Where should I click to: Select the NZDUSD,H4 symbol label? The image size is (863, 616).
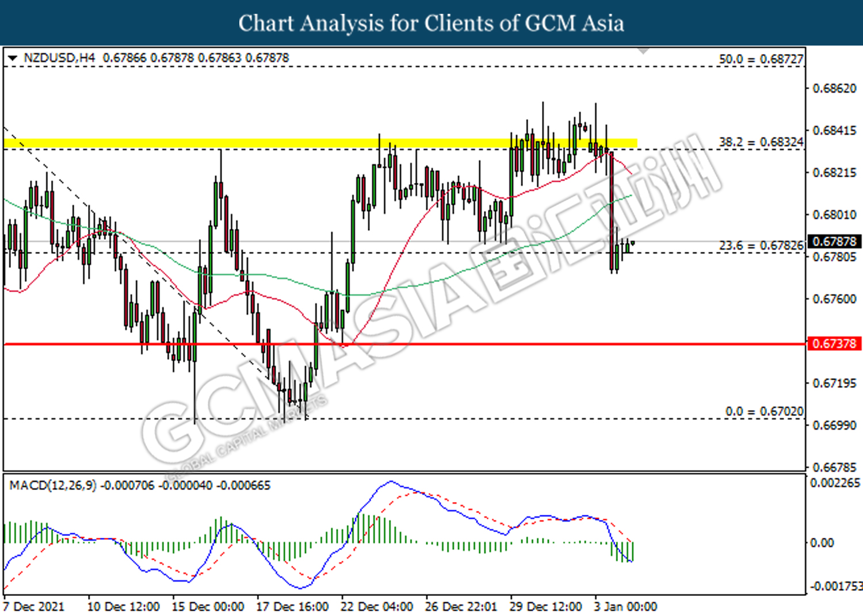pyautogui.click(x=59, y=58)
